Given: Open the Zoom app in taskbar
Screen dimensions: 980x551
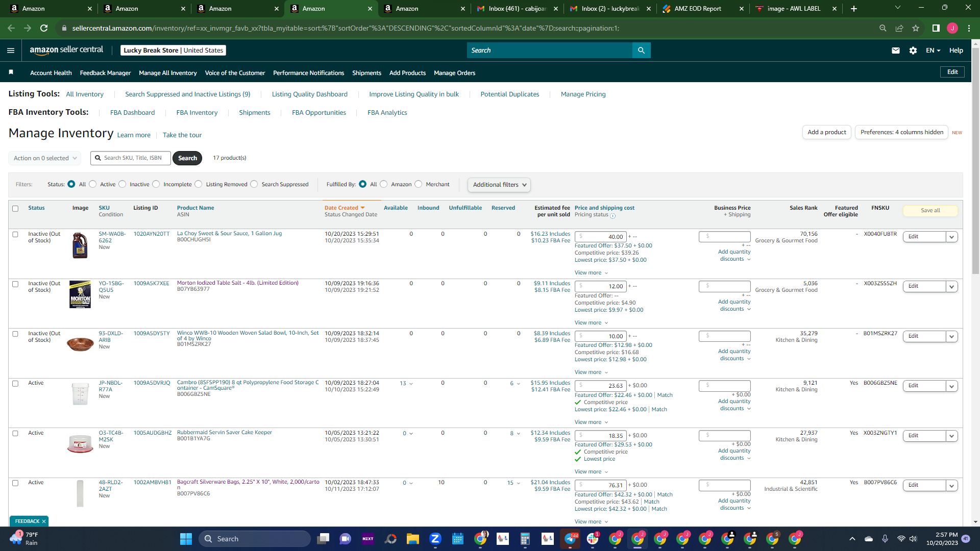Looking at the screenshot, I should (435, 539).
